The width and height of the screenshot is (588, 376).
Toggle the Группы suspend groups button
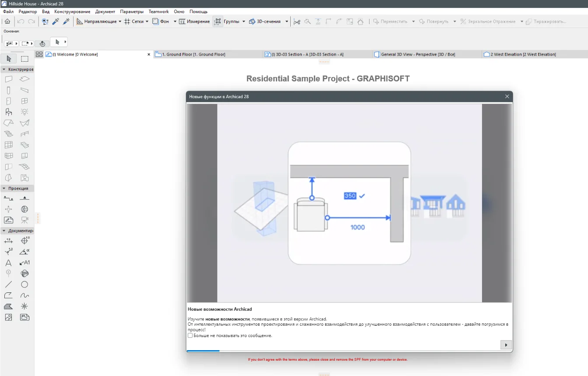tap(218, 21)
